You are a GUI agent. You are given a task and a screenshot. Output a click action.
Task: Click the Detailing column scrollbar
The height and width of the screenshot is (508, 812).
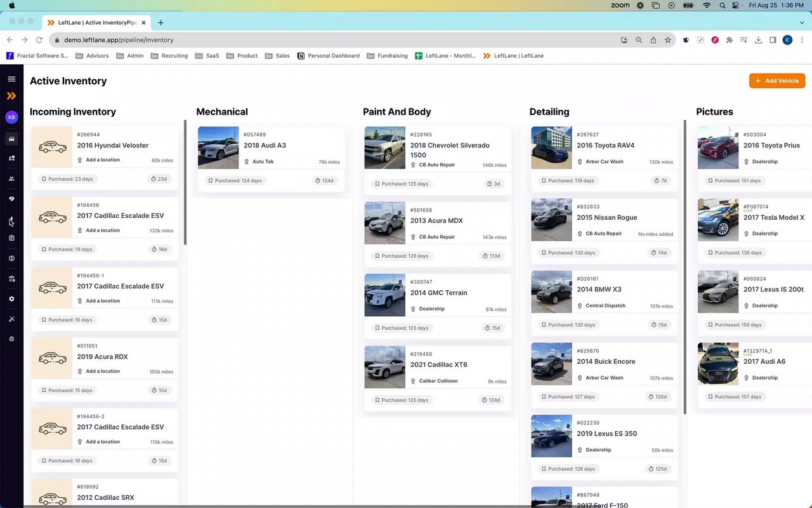[685, 267]
